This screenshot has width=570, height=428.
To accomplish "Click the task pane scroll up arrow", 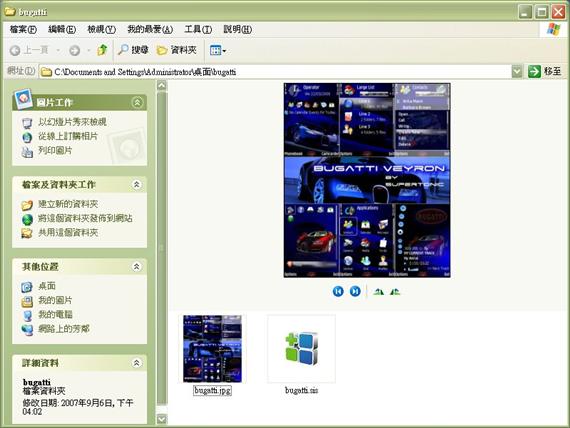I will [x=162, y=86].
